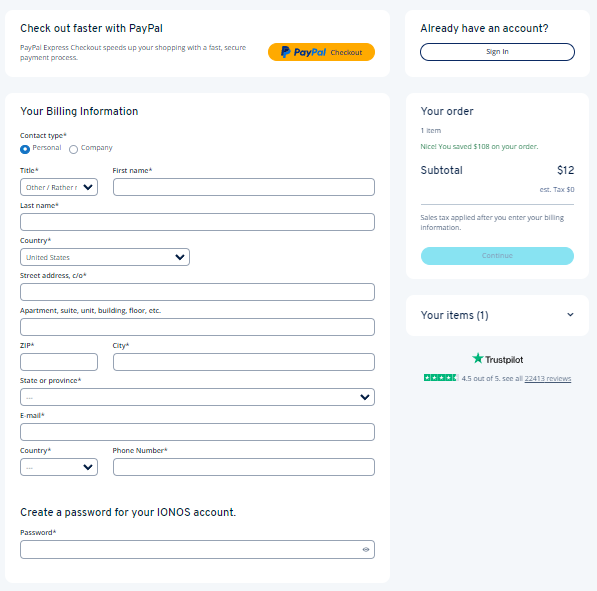Select the Company contact type
Screen dimensions: 597x591
[x=73, y=149]
